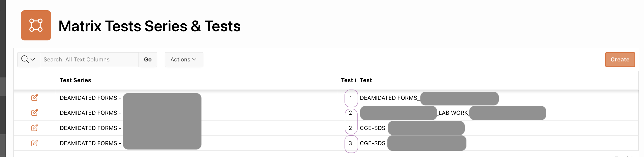Click the Test Series cell beside order 1

[x=88, y=98]
